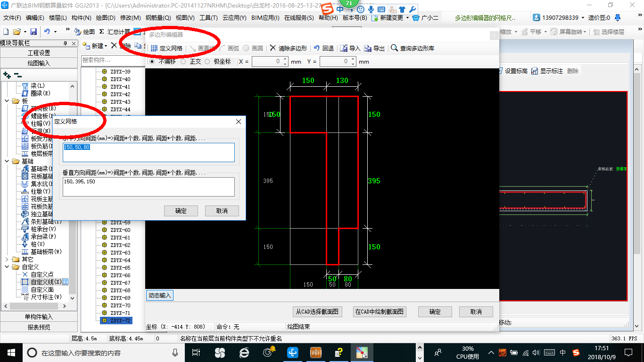644x362 pixels.
Task: Click 平移 pan hand icon
Action: [x=524, y=32]
